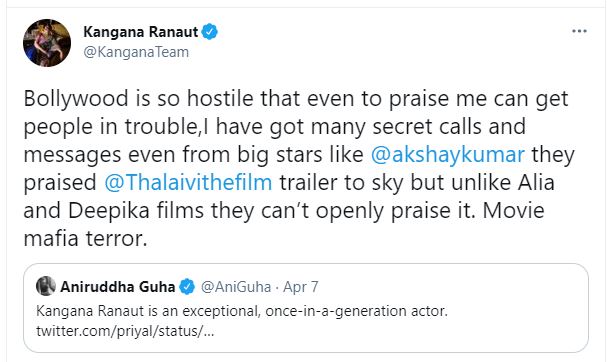The height and width of the screenshot is (362, 607).
Task: Click the verified badge next to Aniruddha Guha
Action: click(x=187, y=287)
